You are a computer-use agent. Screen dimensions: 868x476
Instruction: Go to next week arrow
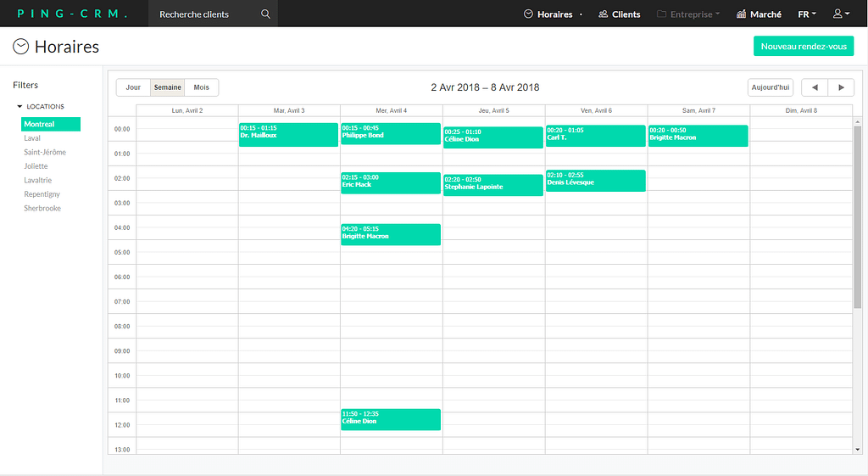click(841, 87)
